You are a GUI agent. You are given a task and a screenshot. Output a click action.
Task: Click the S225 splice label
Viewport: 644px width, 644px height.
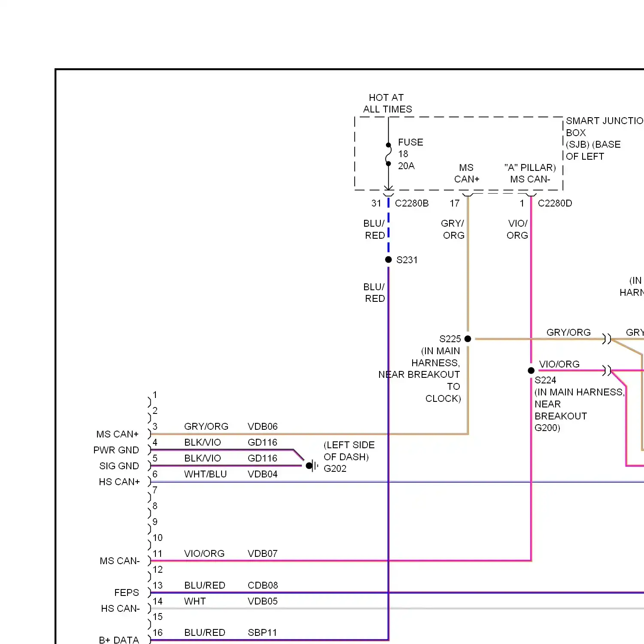tap(450, 339)
